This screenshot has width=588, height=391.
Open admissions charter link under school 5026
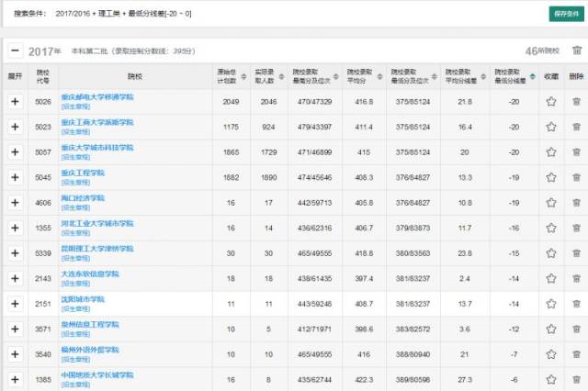tap(75, 106)
